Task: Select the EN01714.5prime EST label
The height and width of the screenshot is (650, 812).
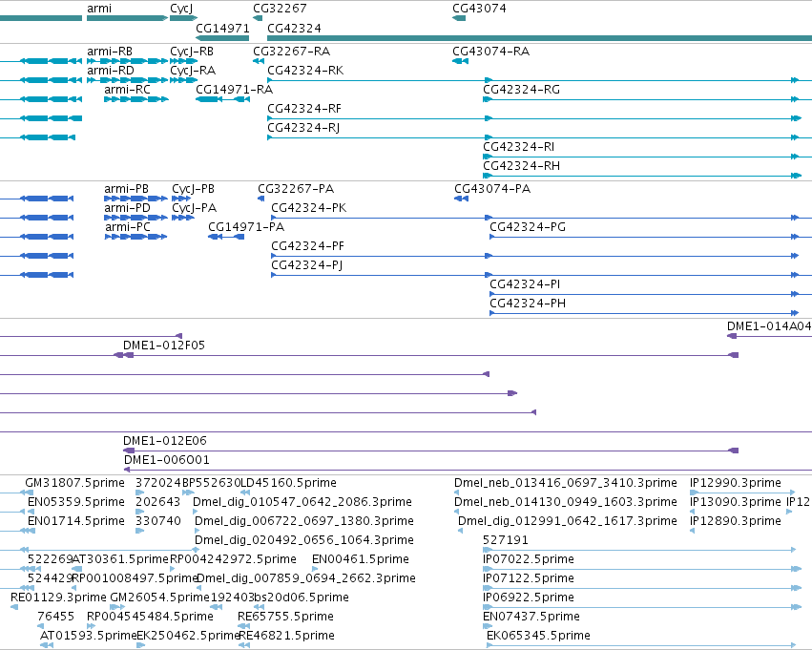Action: point(76,521)
